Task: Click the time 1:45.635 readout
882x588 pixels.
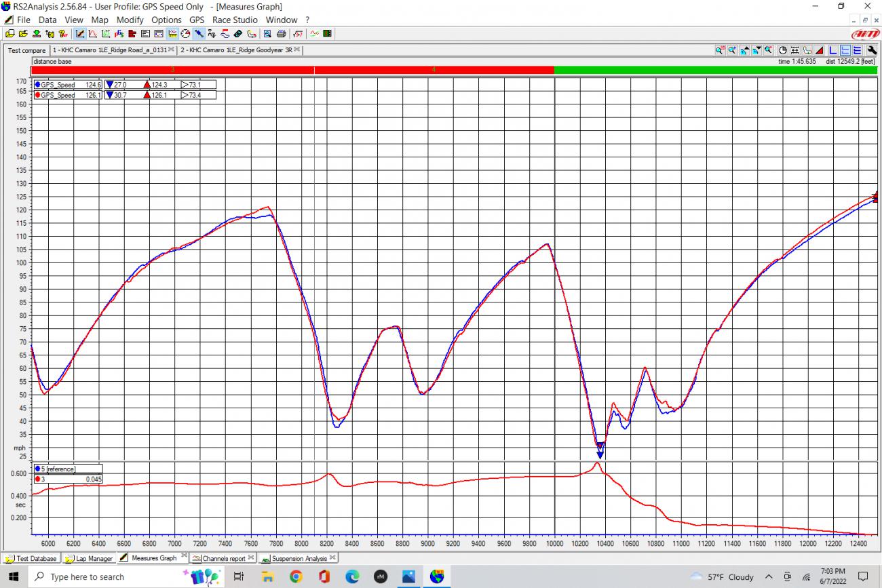Action: point(797,61)
